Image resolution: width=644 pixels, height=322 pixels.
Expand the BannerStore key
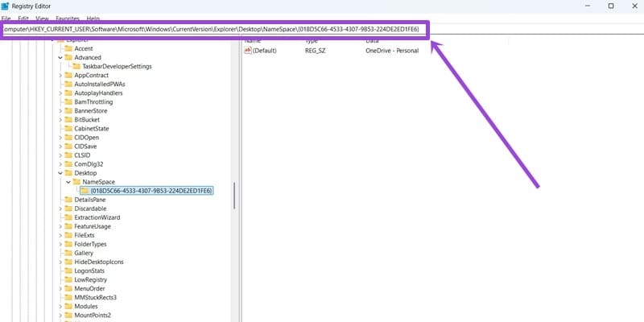tap(60, 111)
